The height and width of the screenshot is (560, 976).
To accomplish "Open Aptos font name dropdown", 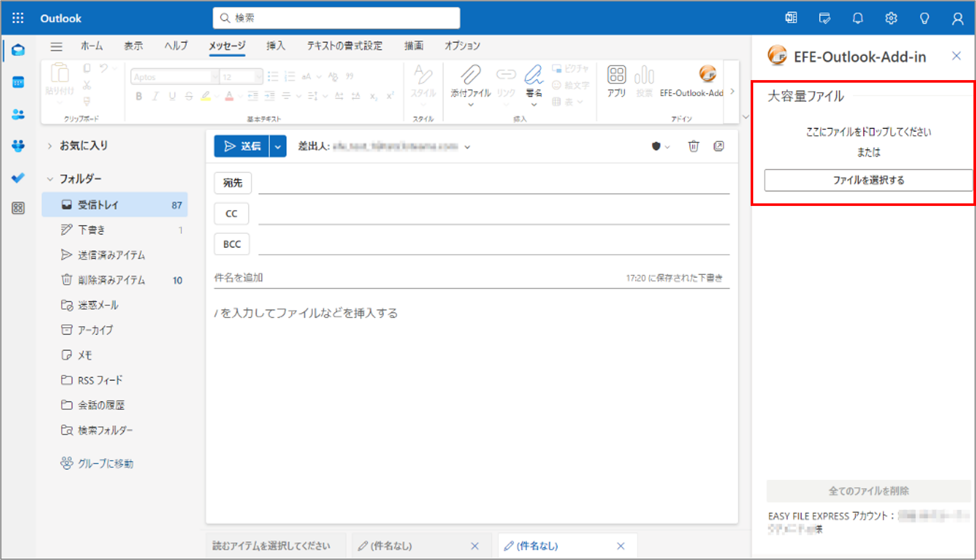I will [215, 77].
